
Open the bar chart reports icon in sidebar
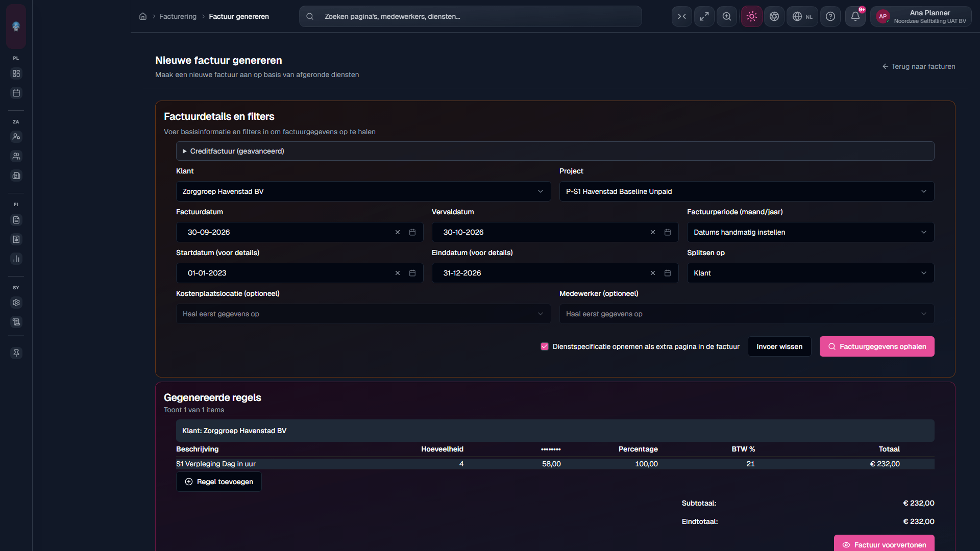(x=16, y=259)
